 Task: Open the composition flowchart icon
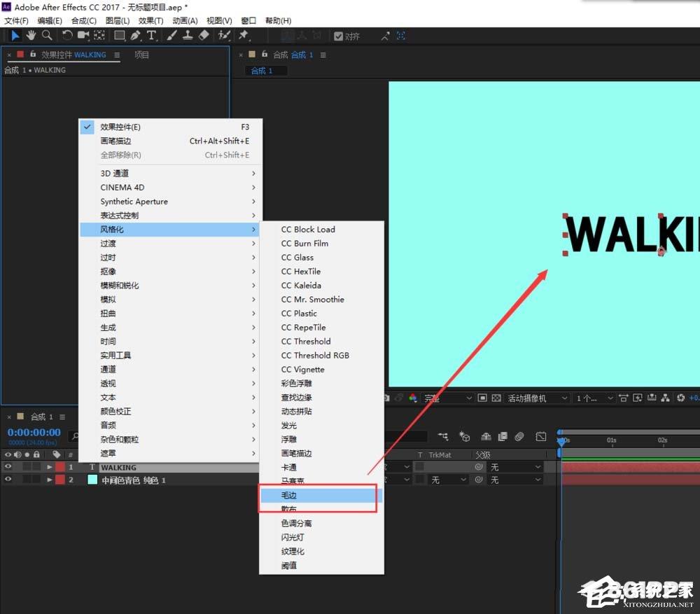(665, 398)
